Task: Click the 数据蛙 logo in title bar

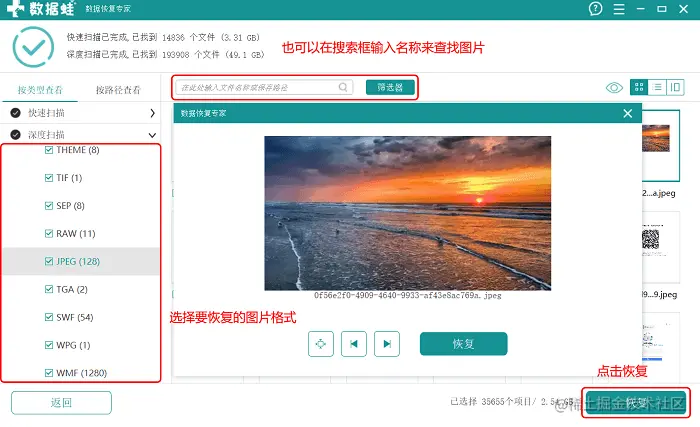Action: coord(41,9)
